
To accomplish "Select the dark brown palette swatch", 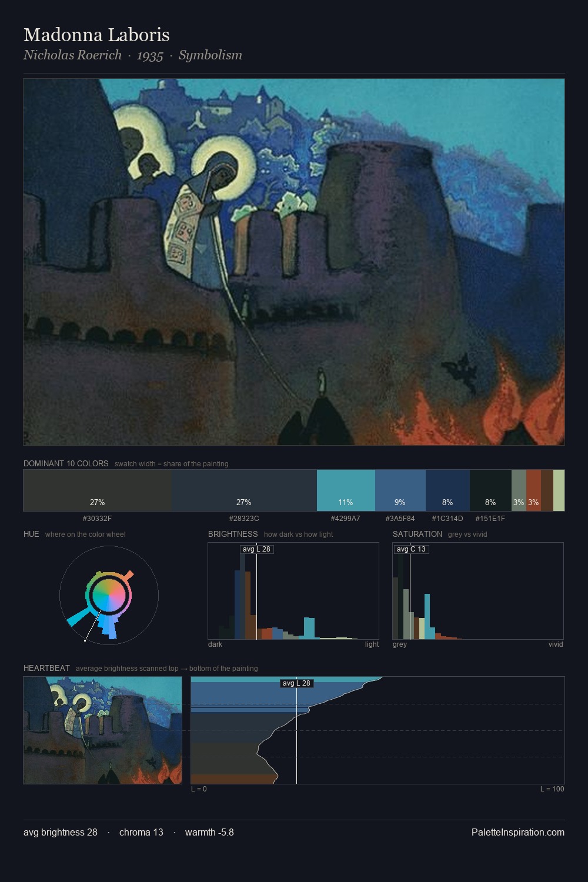I will coord(547,490).
